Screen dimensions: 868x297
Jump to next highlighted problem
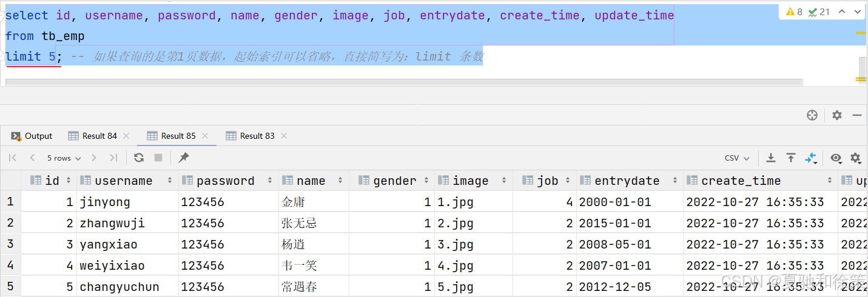click(858, 12)
